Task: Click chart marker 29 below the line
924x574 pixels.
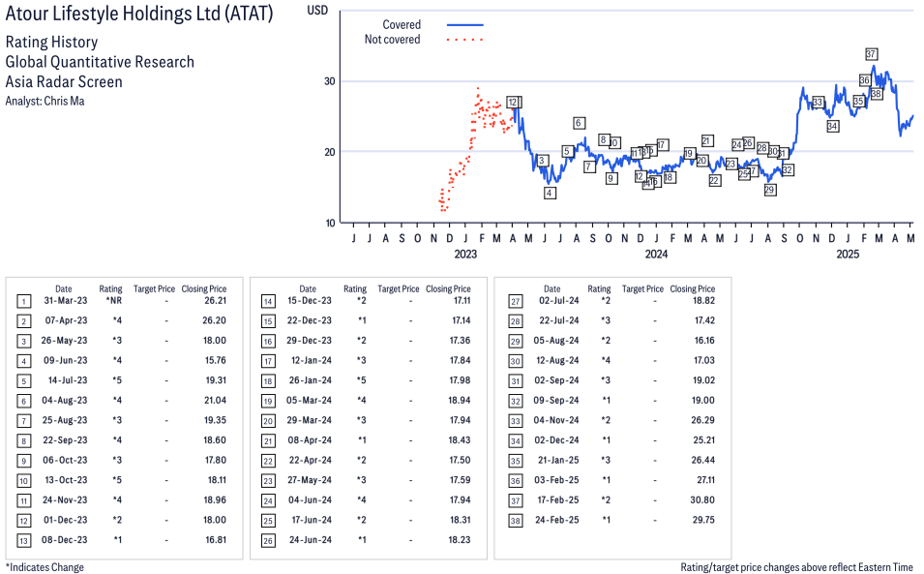Action: click(769, 190)
